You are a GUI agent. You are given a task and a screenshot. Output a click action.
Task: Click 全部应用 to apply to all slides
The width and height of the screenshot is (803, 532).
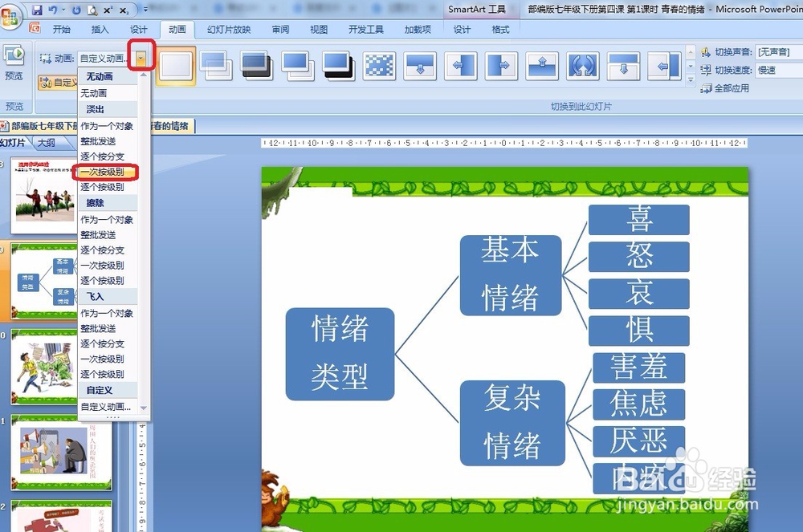coord(724,88)
